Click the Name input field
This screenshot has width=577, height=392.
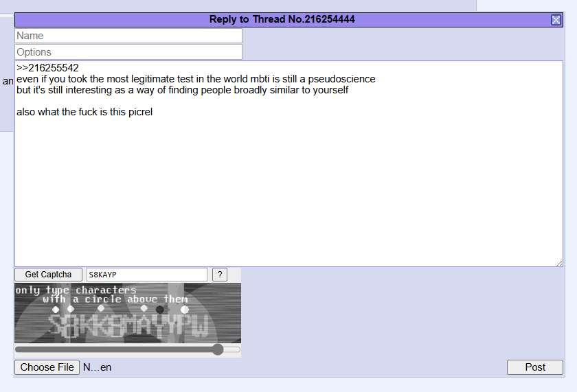pos(128,36)
